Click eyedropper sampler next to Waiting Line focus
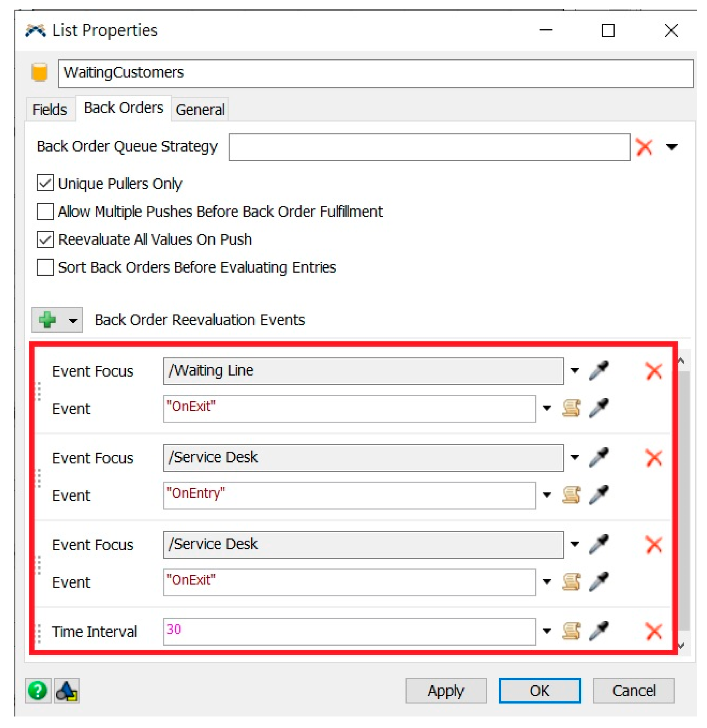 coord(599,371)
